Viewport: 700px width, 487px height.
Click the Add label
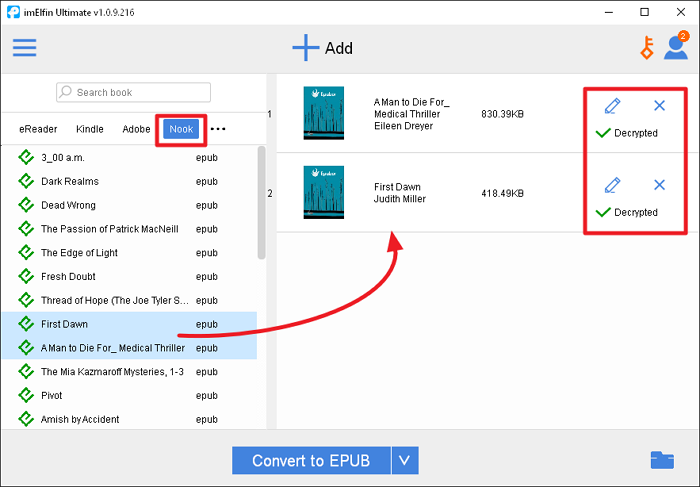(339, 48)
